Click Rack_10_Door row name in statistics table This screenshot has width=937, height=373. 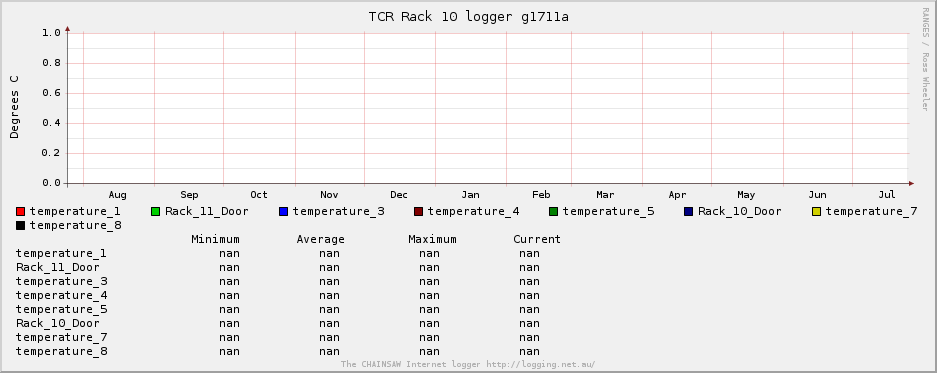click(x=57, y=323)
